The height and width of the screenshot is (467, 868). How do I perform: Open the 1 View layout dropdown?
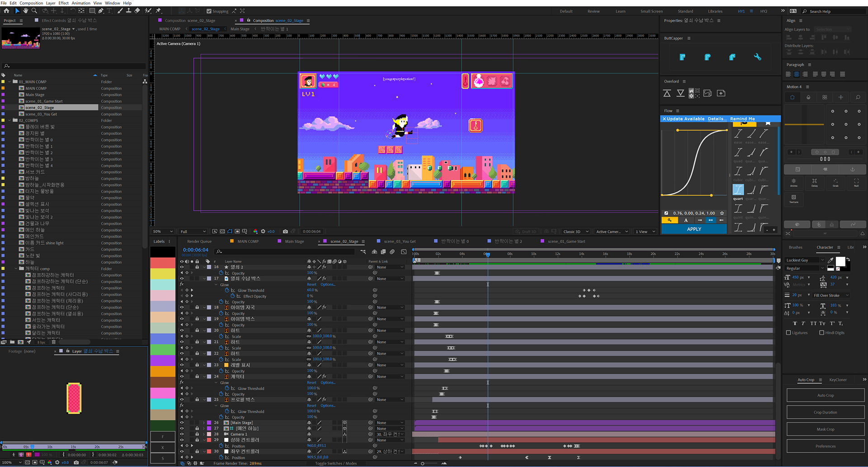coord(646,231)
